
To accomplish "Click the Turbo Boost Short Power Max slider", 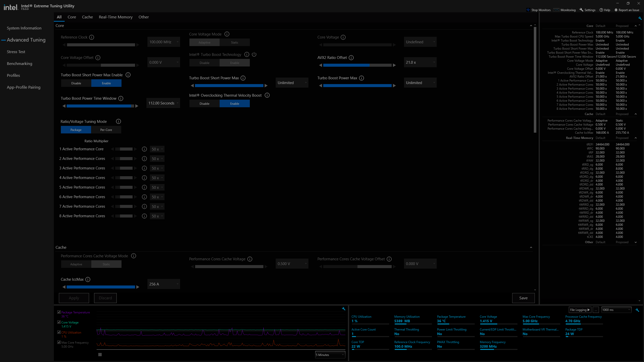I will tap(229, 86).
